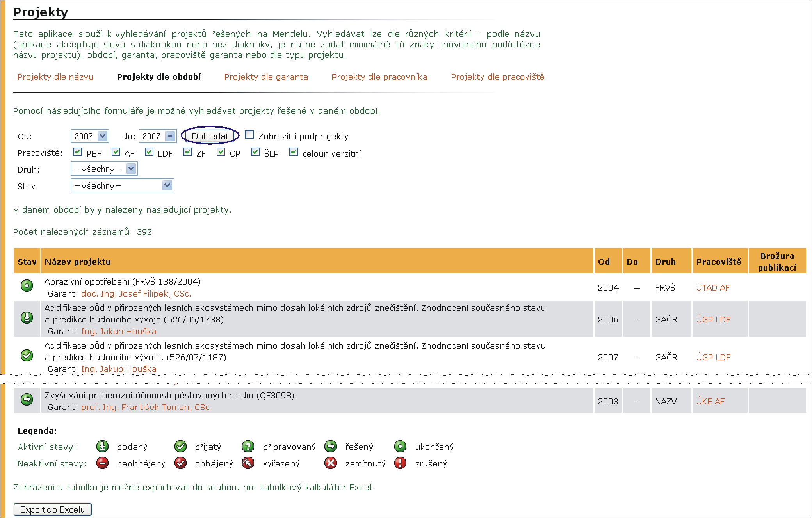Open the ÚKE AF workplace link
Image resolution: width=812 pixels, height=518 pixels.
710,401
